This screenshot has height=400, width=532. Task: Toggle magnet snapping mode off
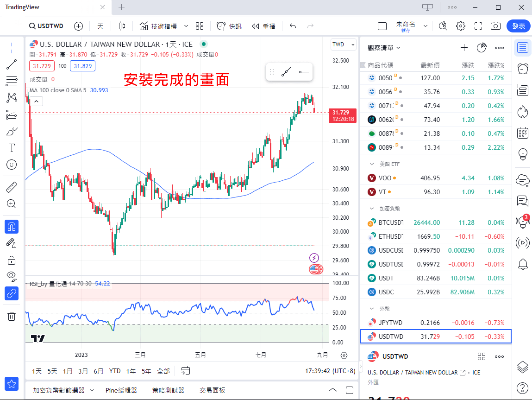pyautogui.click(x=11, y=226)
